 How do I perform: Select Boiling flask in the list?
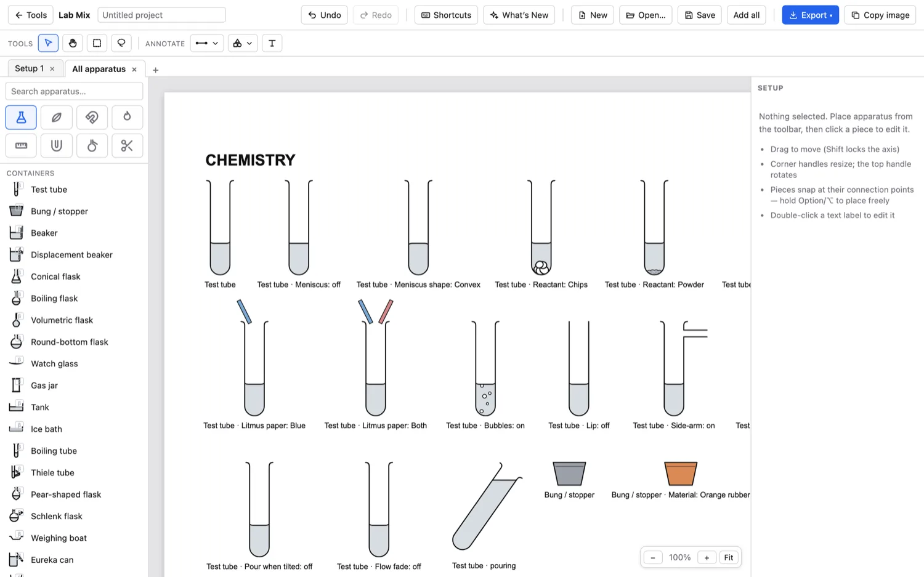(74, 299)
